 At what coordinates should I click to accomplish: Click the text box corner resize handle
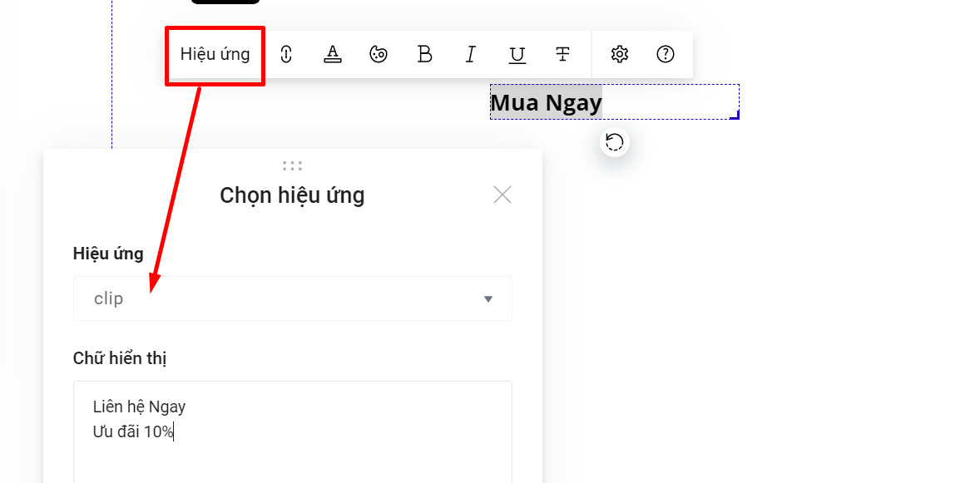(735, 116)
